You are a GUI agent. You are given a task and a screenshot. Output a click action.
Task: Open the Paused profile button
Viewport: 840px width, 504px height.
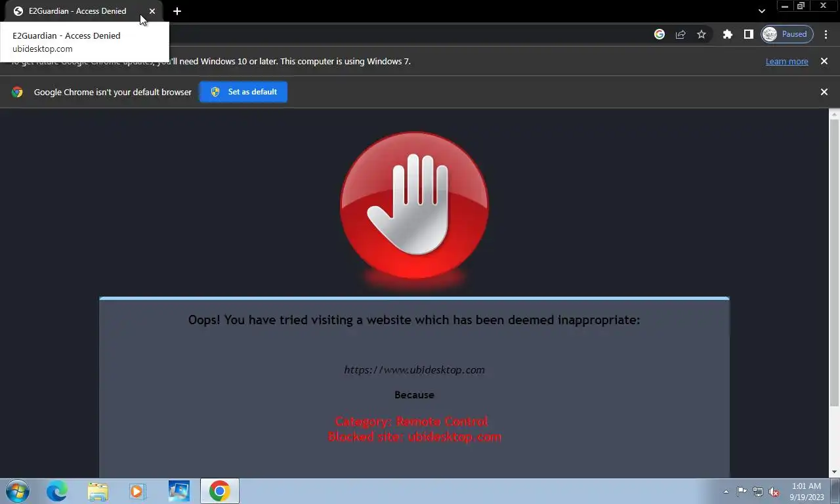787,34
